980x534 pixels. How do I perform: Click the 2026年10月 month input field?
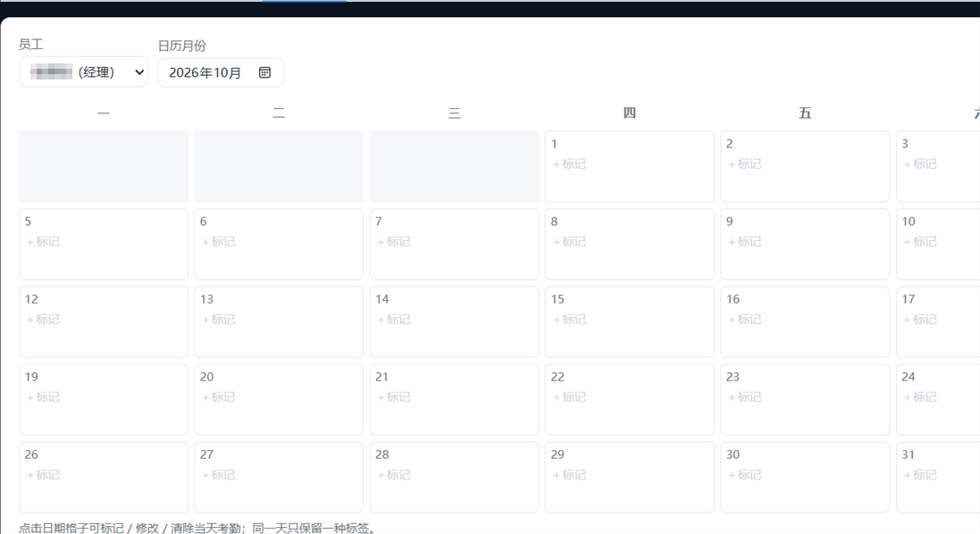pyautogui.click(x=221, y=72)
